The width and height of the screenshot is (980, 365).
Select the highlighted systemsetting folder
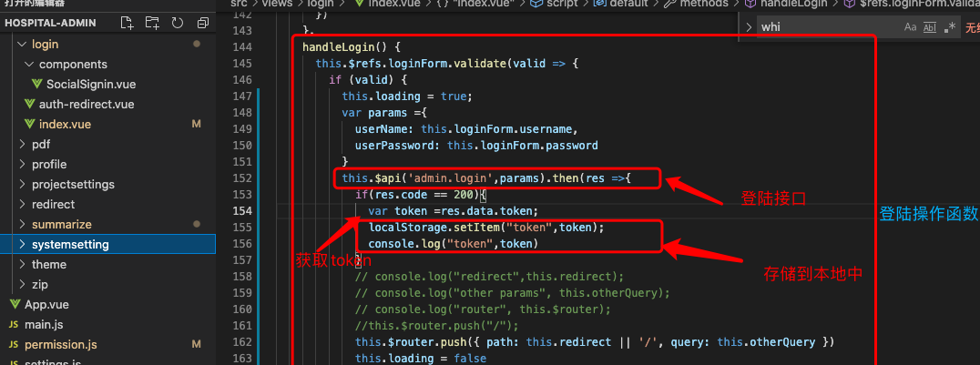point(108,244)
